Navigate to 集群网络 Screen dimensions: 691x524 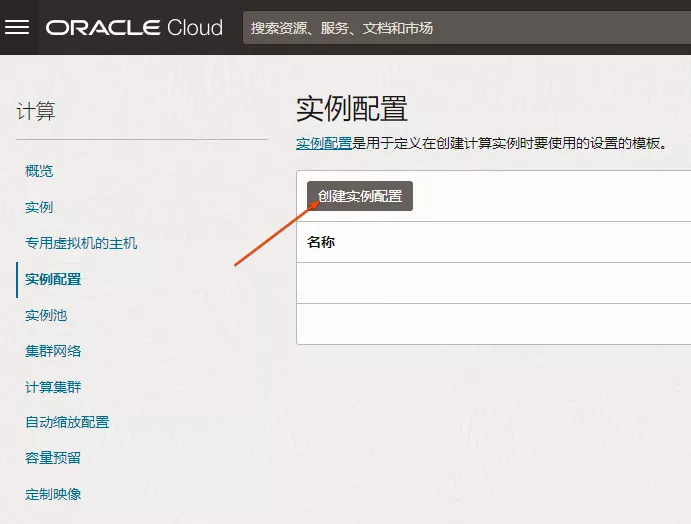(53, 351)
